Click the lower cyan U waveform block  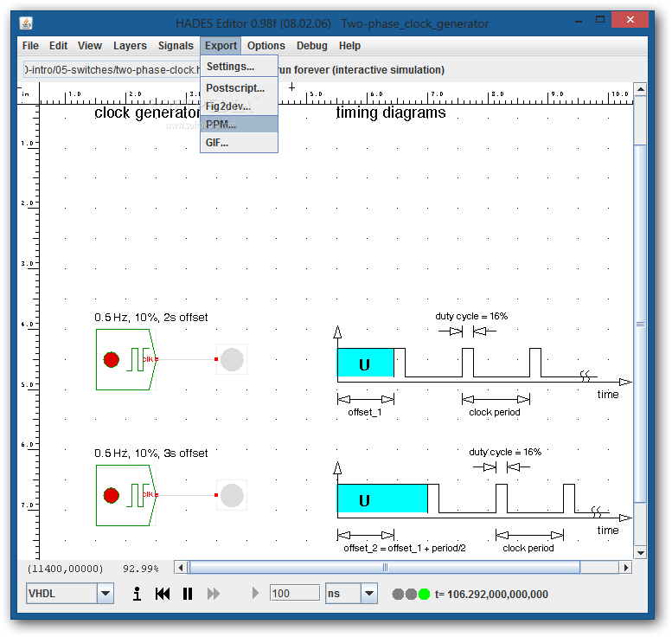pyautogui.click(x=382, y=499)
